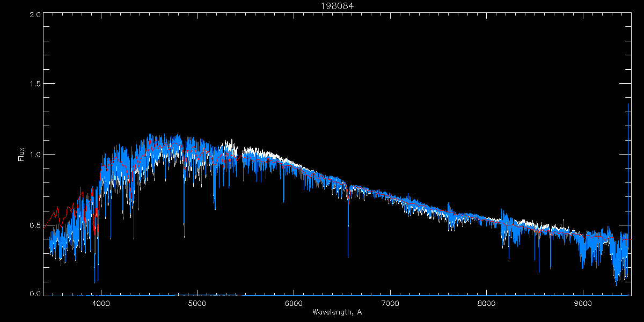
Task: Click the 6000 wavelength tick label
Action: tap(294, 303)
